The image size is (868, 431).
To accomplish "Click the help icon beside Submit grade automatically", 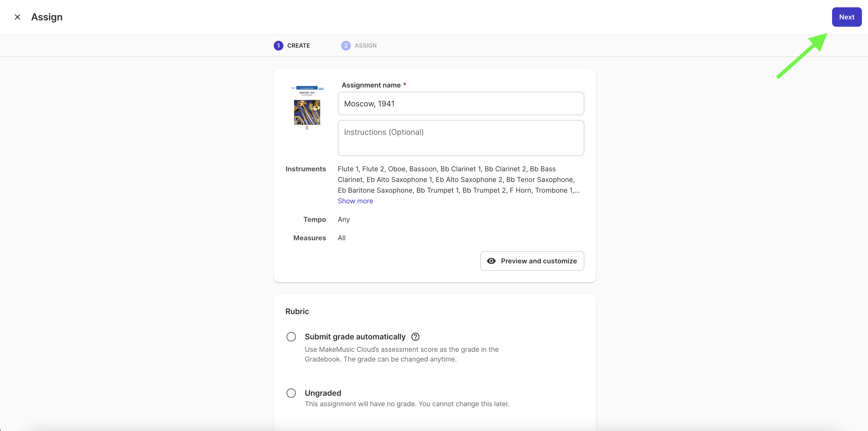I will (415, 336).
